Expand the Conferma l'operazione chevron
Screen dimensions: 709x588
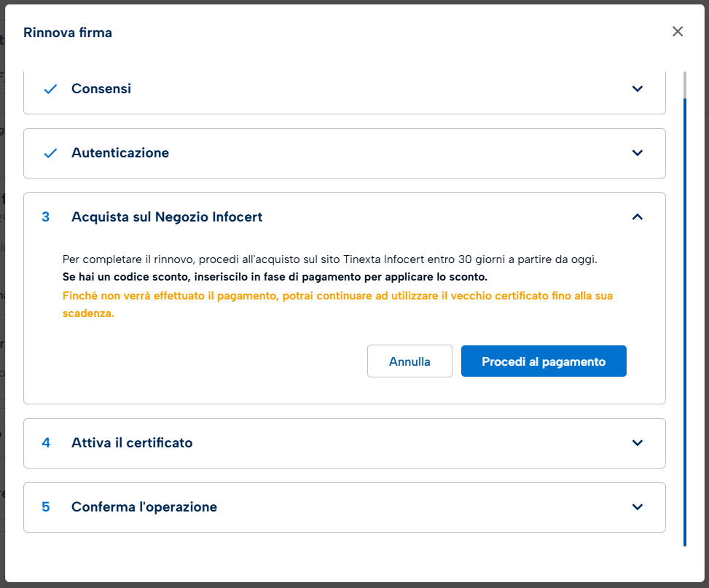coord(638,507)
